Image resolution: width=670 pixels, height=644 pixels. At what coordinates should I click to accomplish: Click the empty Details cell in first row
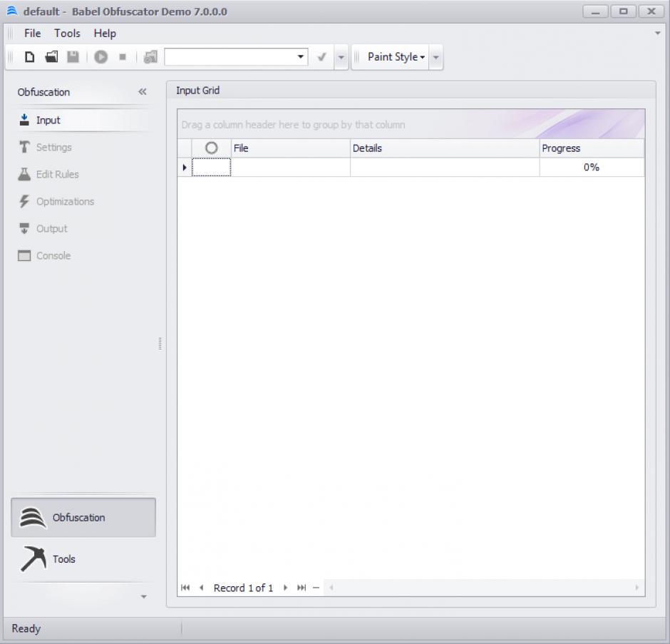(444, 167)
